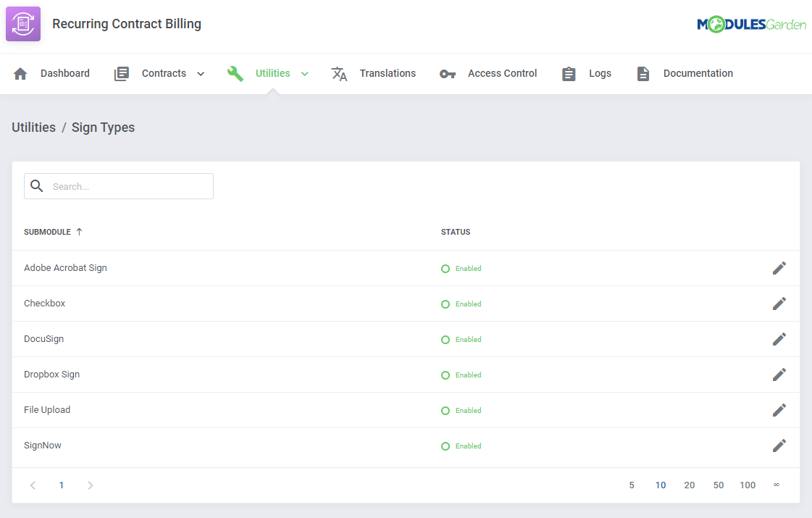Viewport: 812px width, 518px height.
Task: Click the Sign Types breadcrumb
Action: coord(103,128)
